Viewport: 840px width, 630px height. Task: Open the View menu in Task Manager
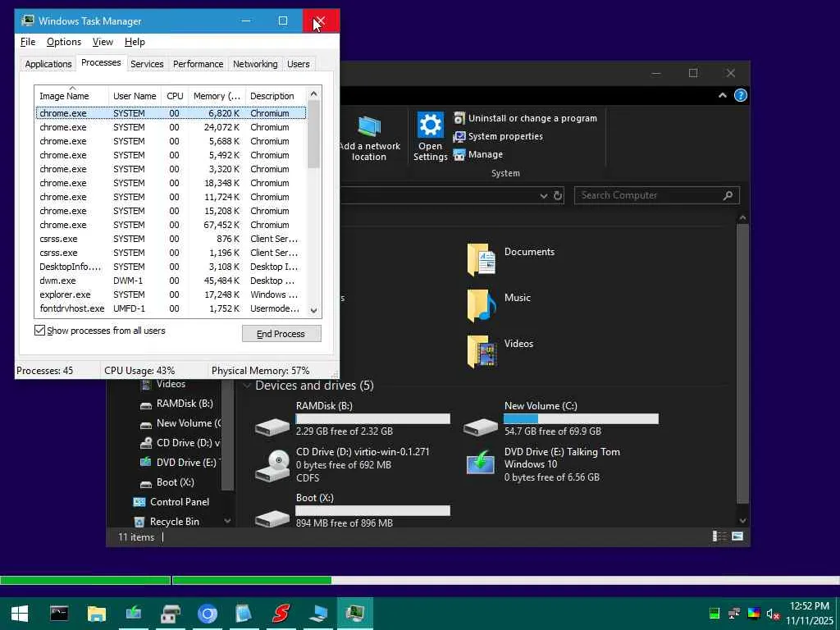(x=103, y=42)
